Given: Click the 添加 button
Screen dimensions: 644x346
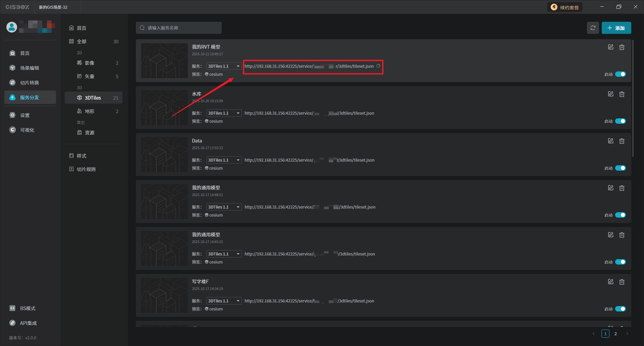Looking at the screenshot, I should (616, 28).
